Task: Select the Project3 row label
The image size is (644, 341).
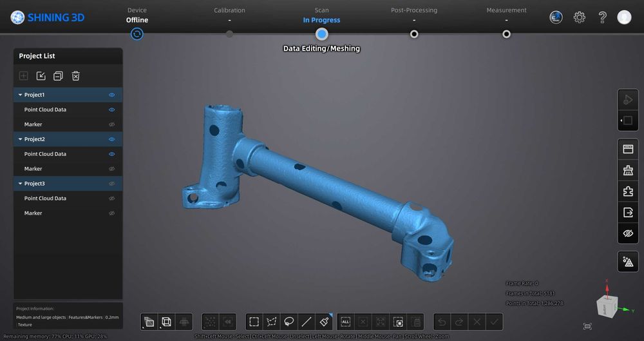Action: 35,184
